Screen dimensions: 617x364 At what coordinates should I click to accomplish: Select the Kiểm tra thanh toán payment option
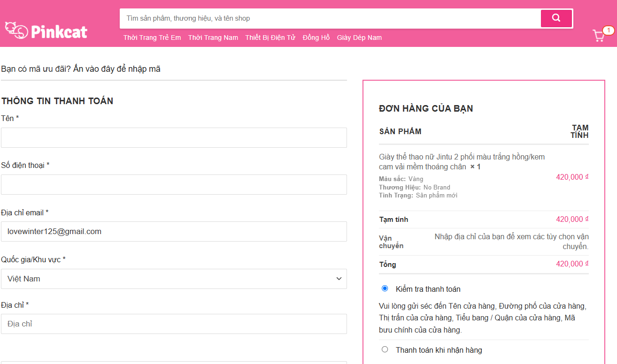pos(385,288)
